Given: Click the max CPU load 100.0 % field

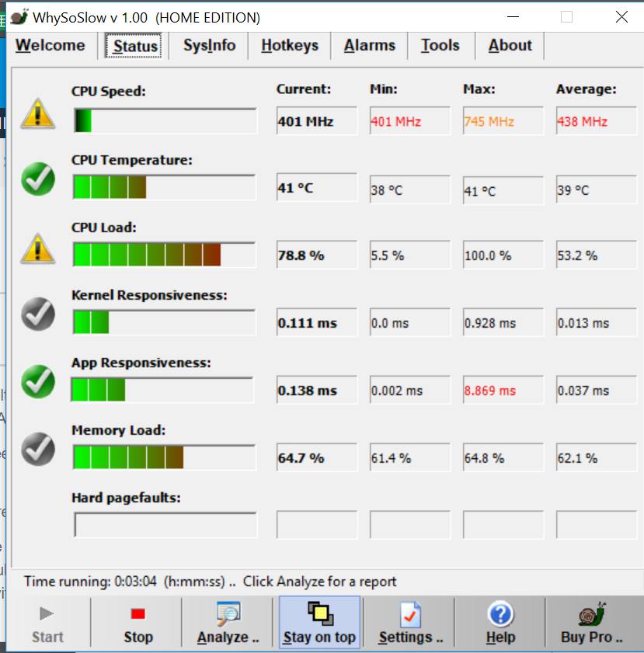Looking at the screenshot, I should point(503,255).
